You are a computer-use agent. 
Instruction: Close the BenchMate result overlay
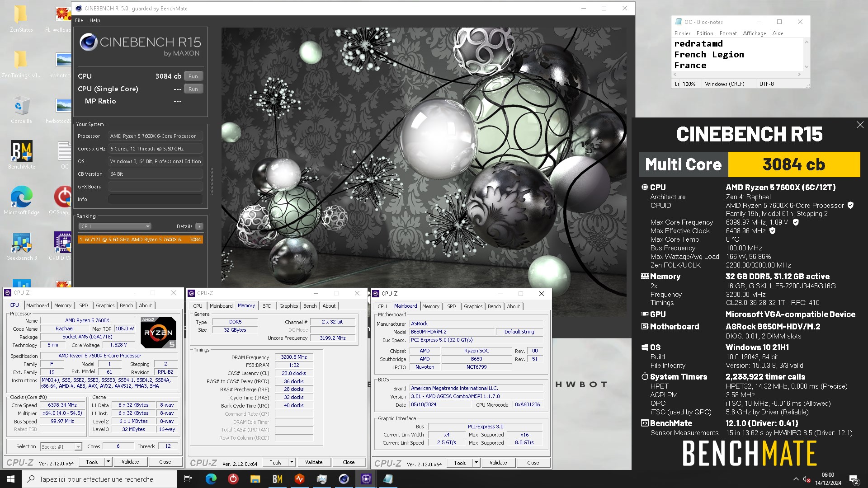pyautogui.click(x=860, y=125)
